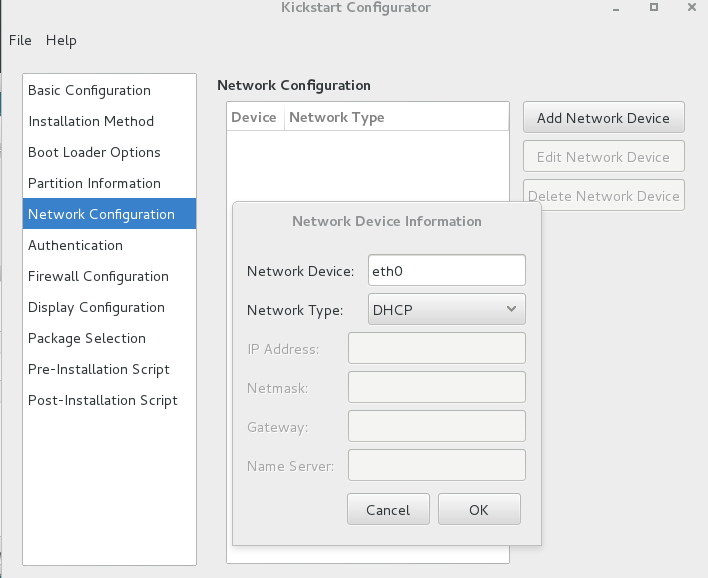Maximize the Kickstart Configurator window
This screenshot has height=578, width=708.
click(653, 7)
